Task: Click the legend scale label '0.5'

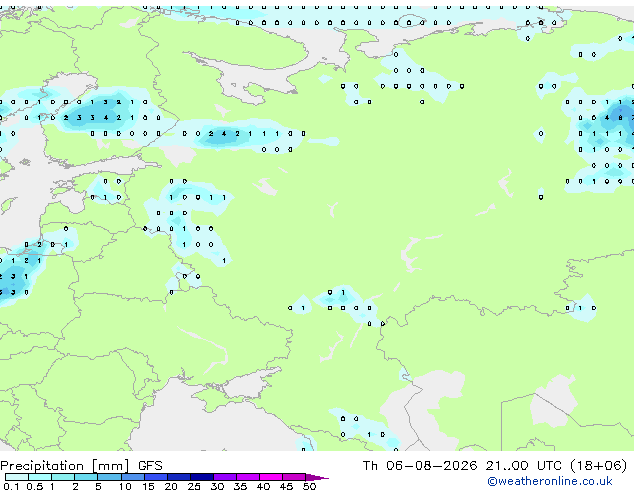Action: tap(35, 486)
